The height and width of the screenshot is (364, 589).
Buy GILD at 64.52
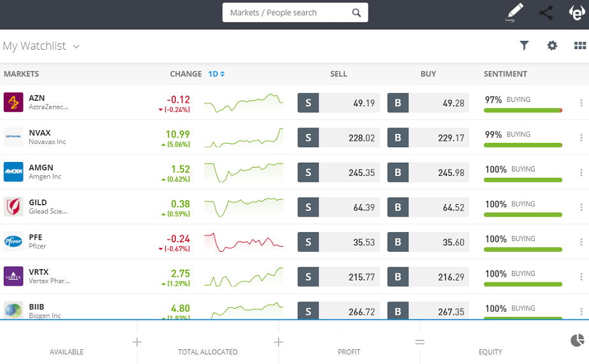428,207
